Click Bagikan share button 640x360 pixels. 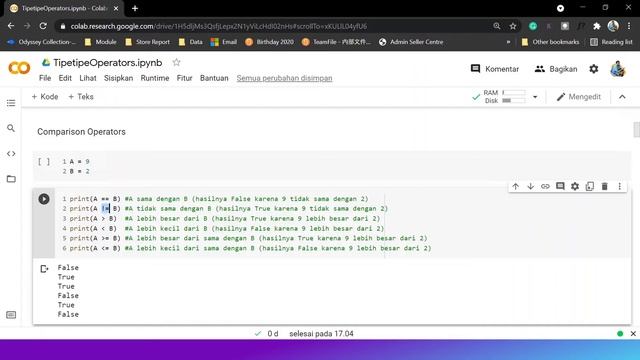point(556,69)
